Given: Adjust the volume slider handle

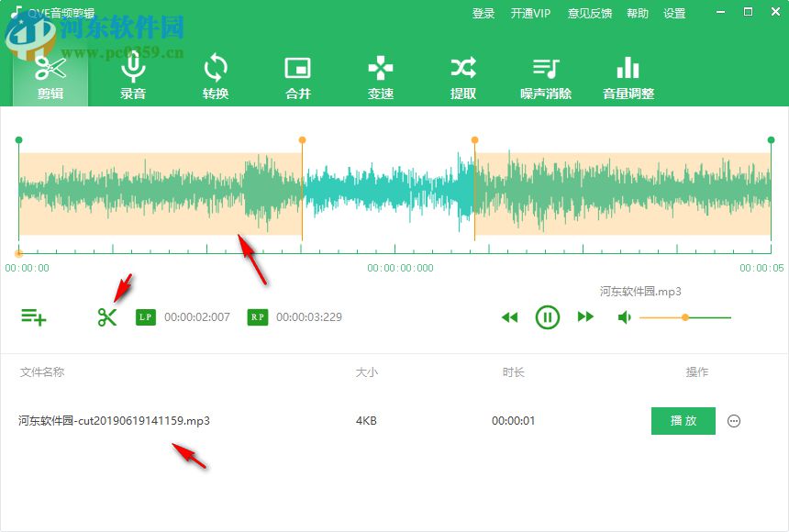Looking at the screenshot, I should 684,317.
